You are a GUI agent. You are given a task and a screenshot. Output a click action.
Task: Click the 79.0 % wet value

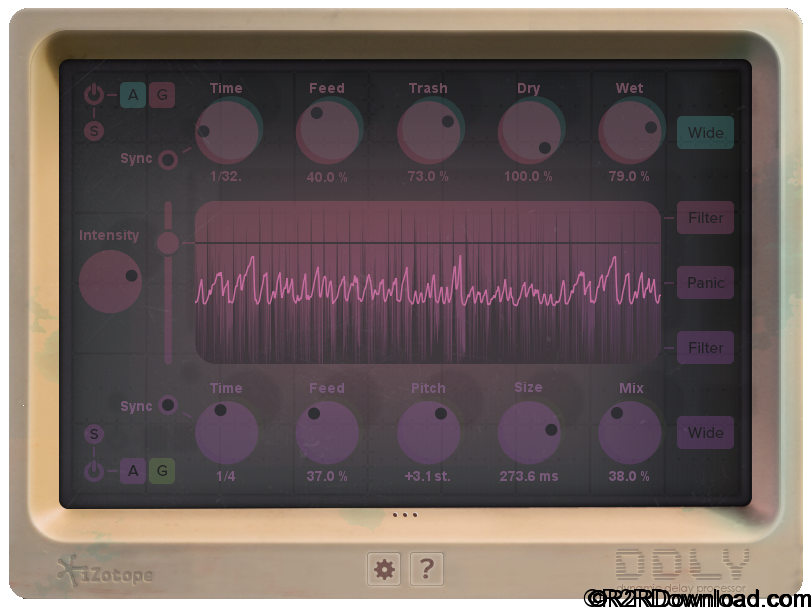[x=629, y=176]
